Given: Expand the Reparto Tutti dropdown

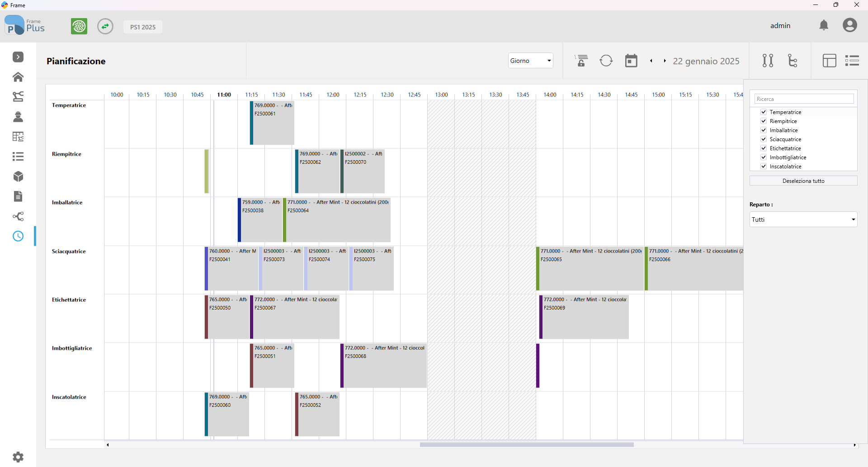Looking at the screenshot, I should pyautogui.click(x=803, y=219).
